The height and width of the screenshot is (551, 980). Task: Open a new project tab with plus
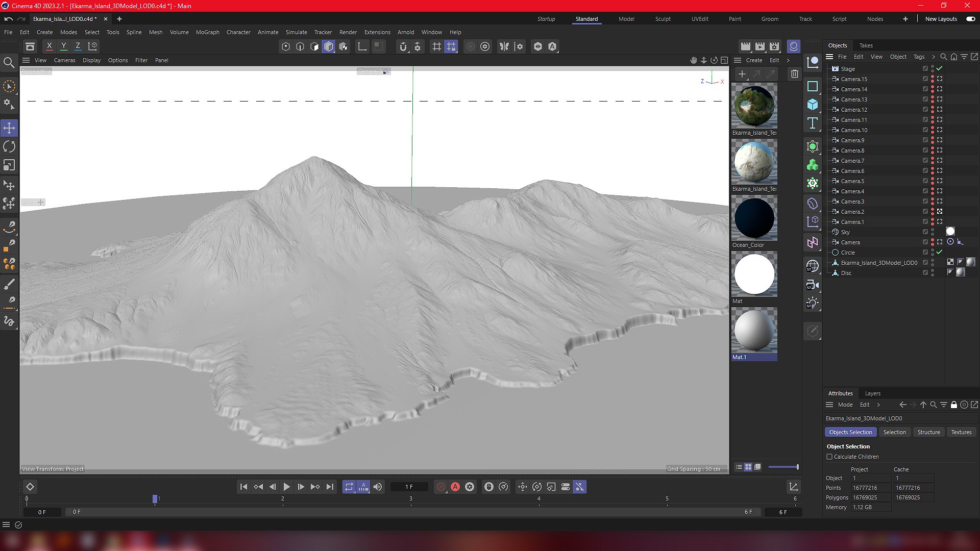119,19
